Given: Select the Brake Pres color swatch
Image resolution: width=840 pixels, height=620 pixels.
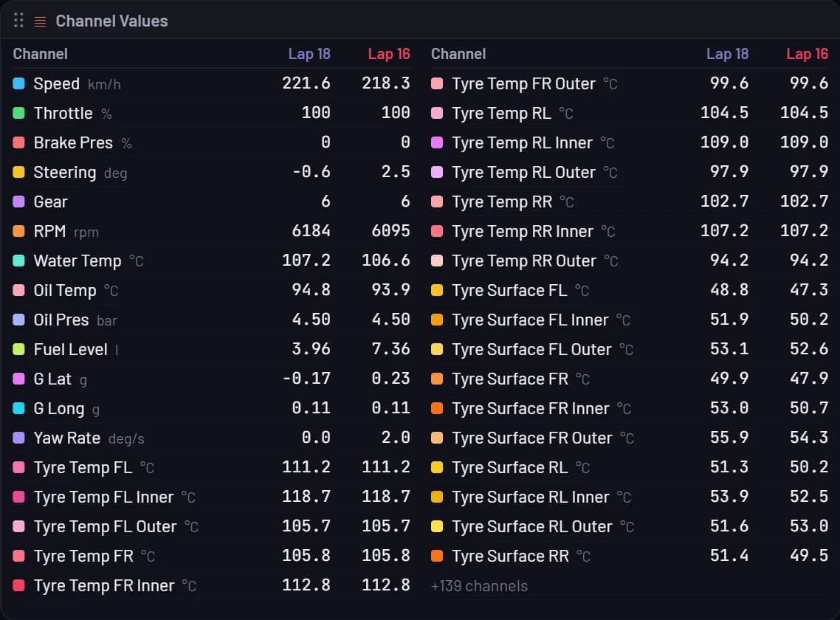Looking at the screenshot, I should click(18, 142).
